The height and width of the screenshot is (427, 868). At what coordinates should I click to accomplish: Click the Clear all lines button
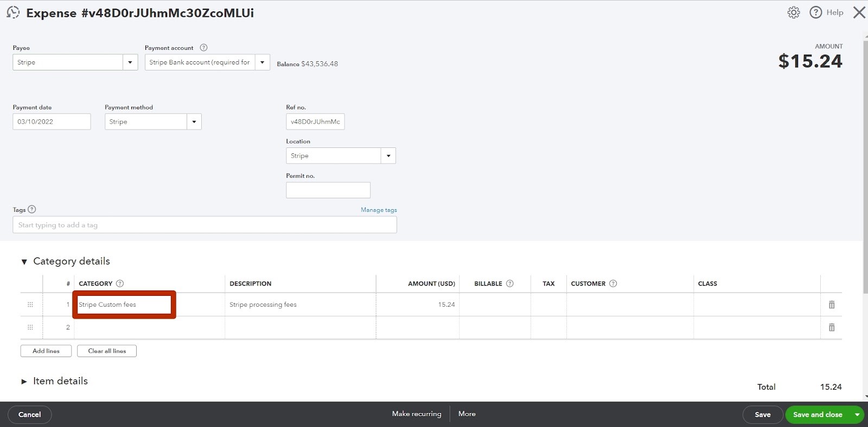click(x=107, y=351)
